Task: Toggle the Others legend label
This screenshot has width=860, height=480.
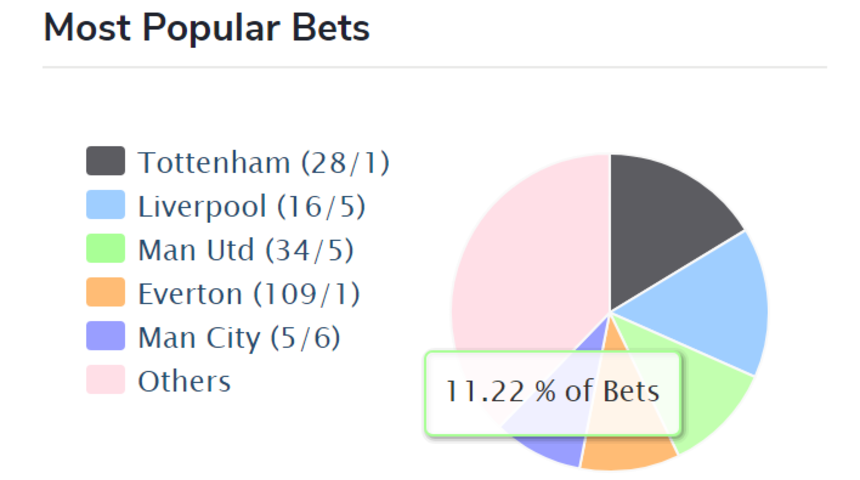Action: click(x=184, y=381)
